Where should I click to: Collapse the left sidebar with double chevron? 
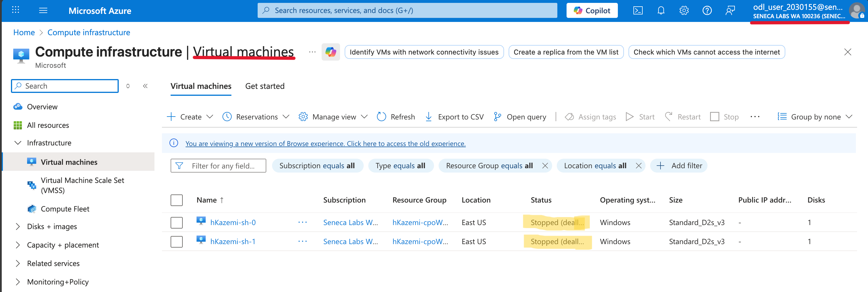(145, 86)
